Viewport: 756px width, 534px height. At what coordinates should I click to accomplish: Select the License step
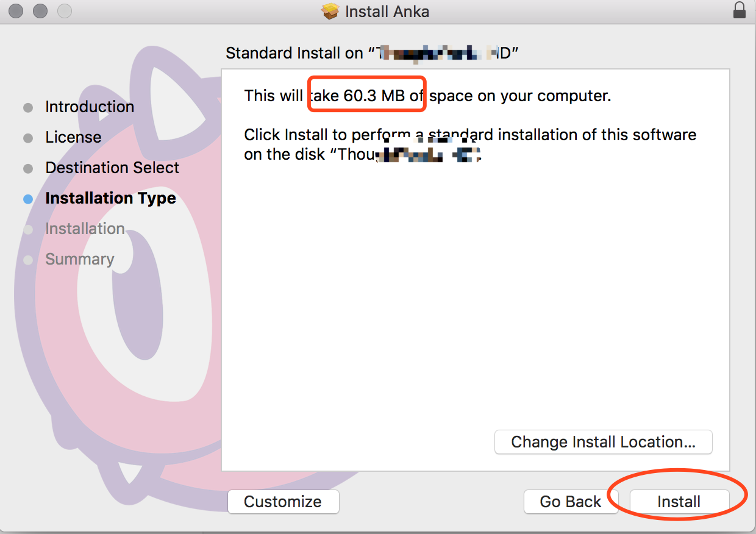coord(73,137)
